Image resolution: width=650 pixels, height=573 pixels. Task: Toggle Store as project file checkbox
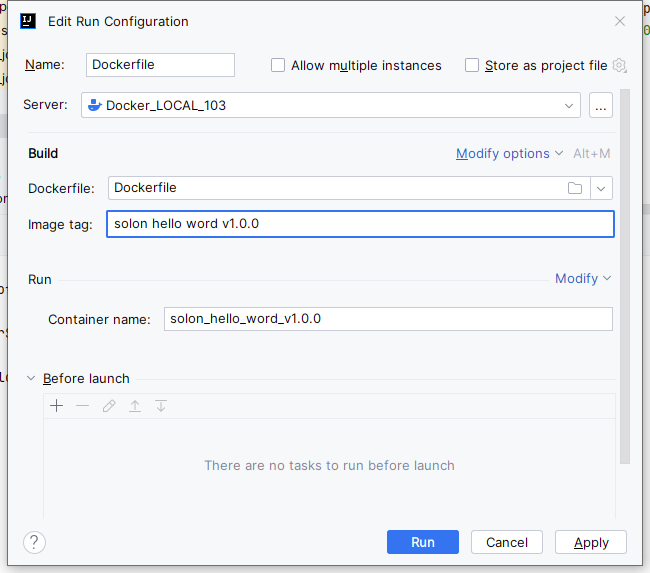(x=472, y=66)
